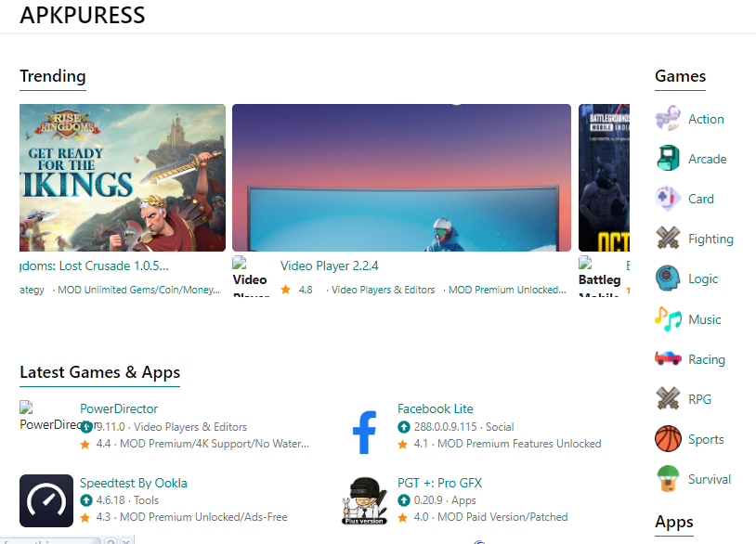756x544 pixels.
Task: Click the Facebook Lite app icon
Action: click(x=364, y=432)
